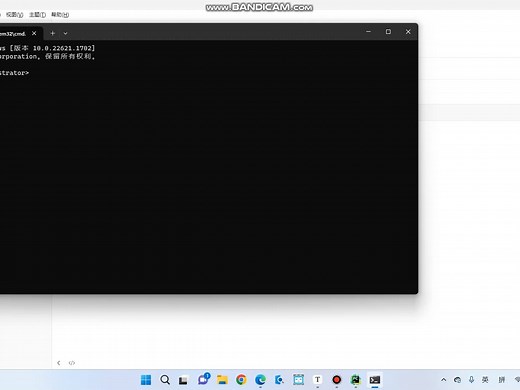Open the Chat app with notification badge
520x390 pixels.
point(203,379)
